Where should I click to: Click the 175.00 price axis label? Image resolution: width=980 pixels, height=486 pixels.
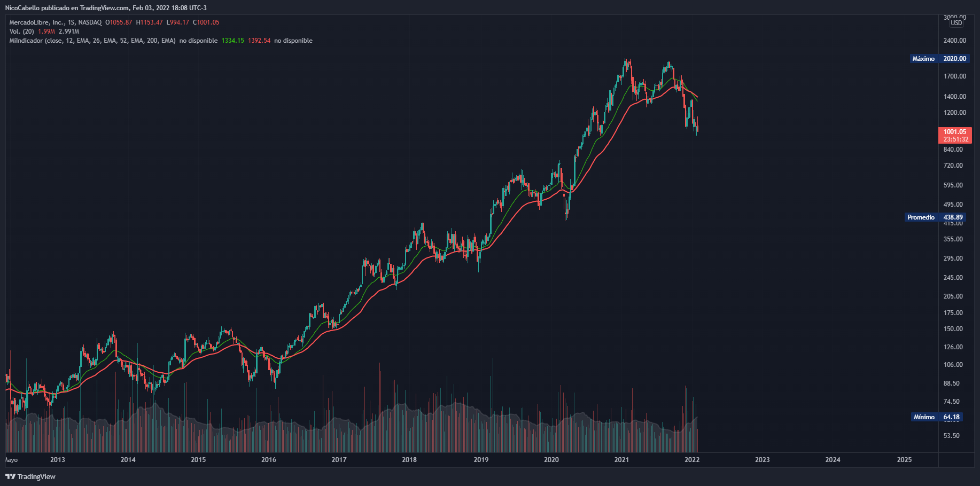point(953,313)
